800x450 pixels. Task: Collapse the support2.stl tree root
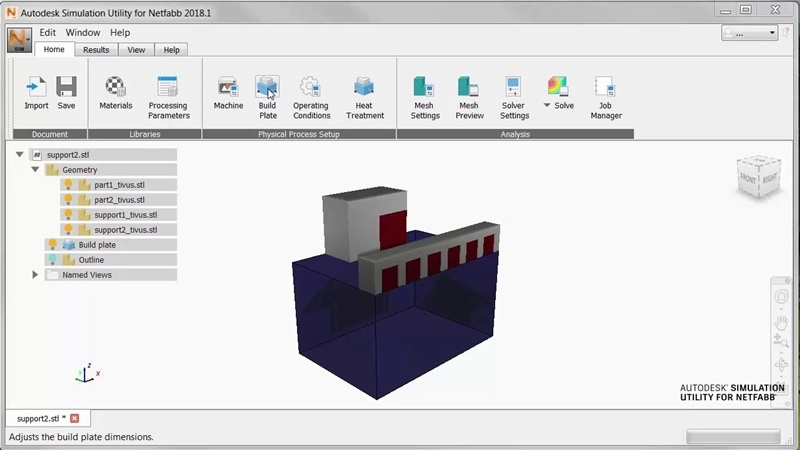[x=19, y=155]
